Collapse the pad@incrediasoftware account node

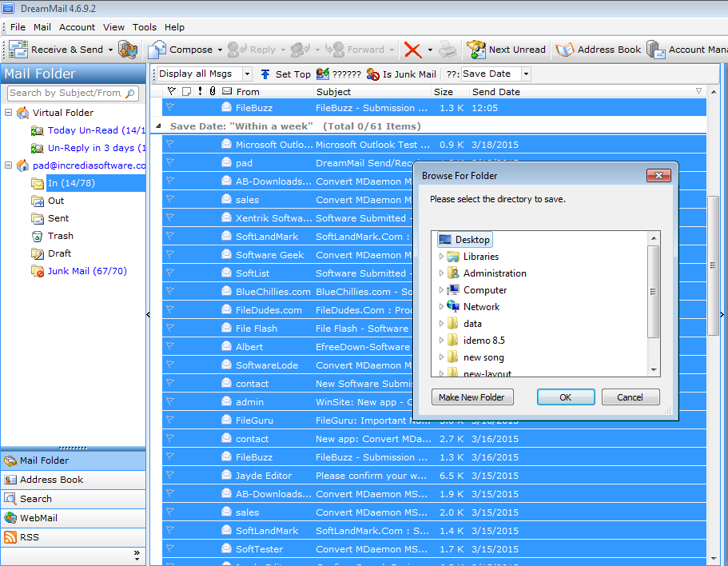(x=8, y=165)
